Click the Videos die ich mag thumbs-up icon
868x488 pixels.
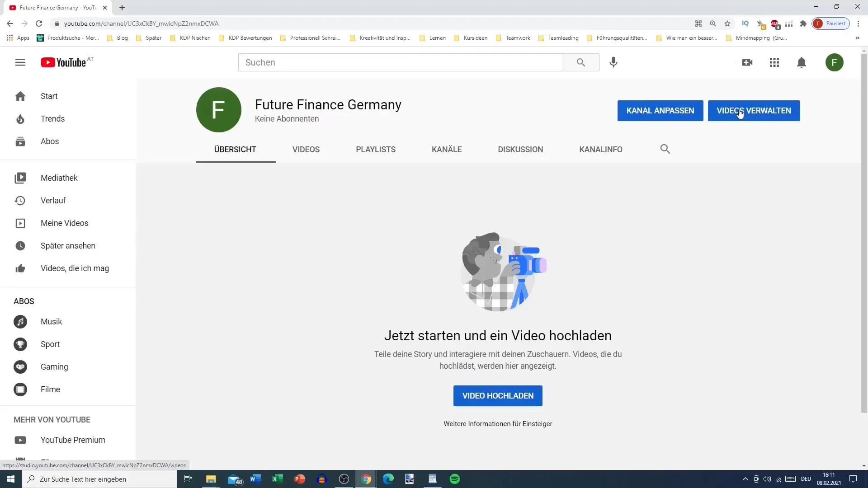[x=20, y=268]
